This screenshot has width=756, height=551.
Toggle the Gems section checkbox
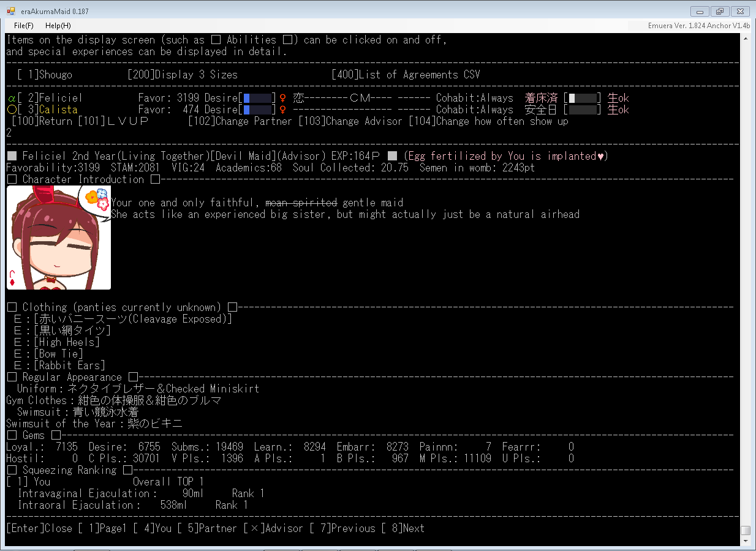12,435
